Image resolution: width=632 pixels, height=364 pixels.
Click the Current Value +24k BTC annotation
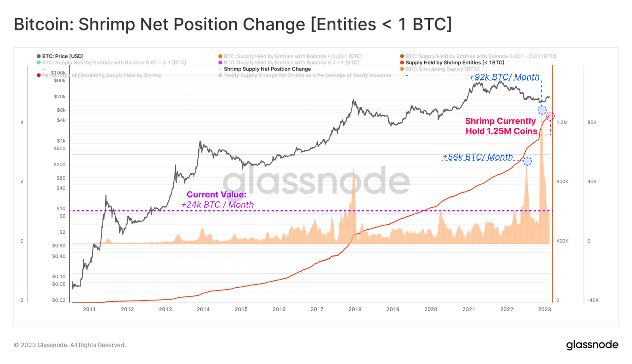click(x=217, y=199)
